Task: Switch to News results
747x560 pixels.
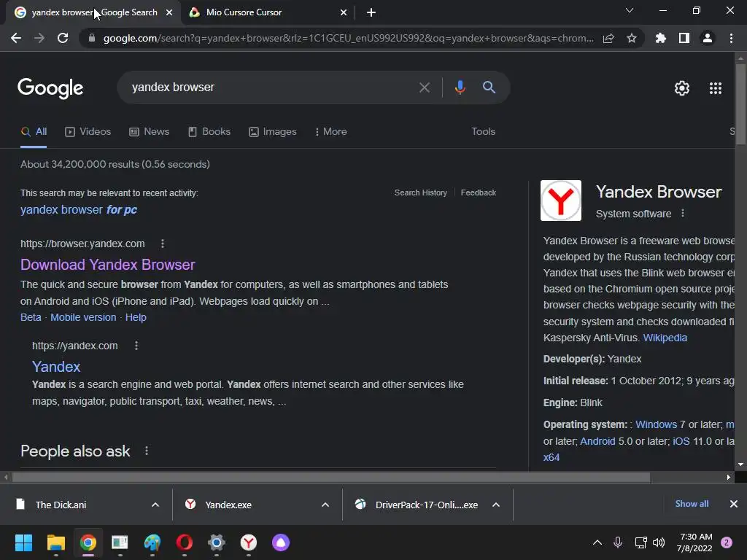Action: (x=149, y=132)
